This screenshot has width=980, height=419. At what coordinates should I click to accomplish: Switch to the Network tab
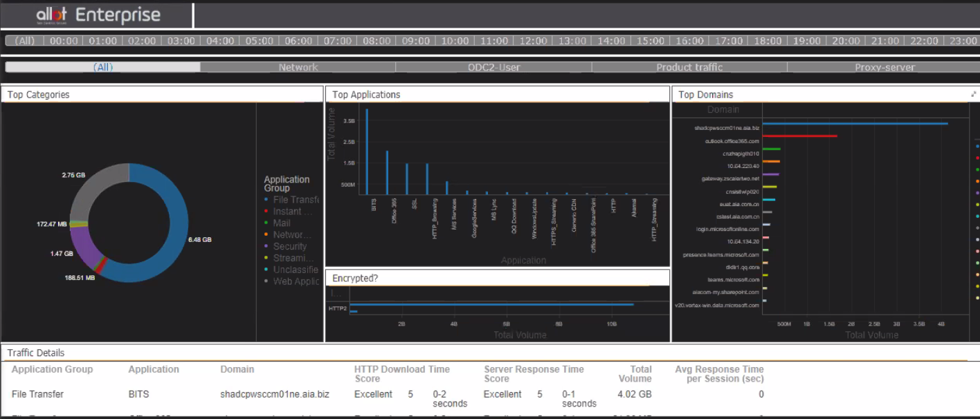pos(298,67)
